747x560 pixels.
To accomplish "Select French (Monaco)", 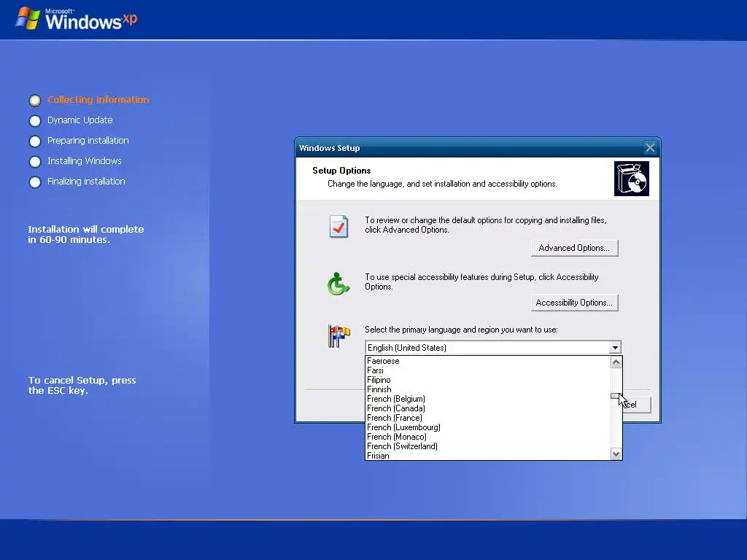I will click(x=488, y=437).
